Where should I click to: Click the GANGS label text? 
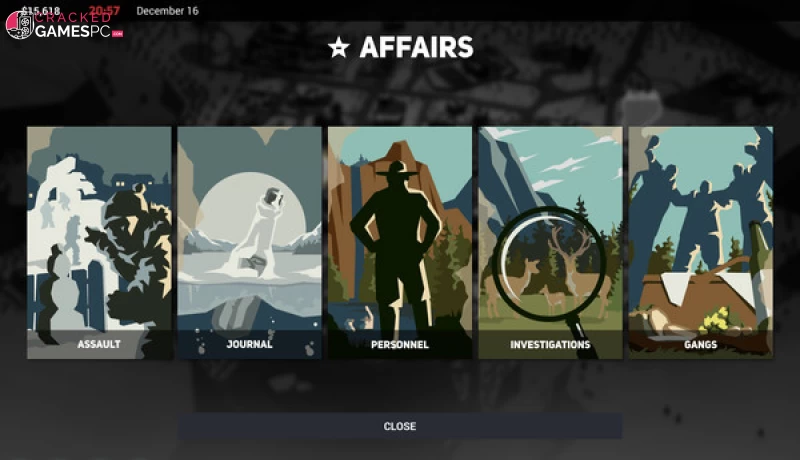point(701,345)
